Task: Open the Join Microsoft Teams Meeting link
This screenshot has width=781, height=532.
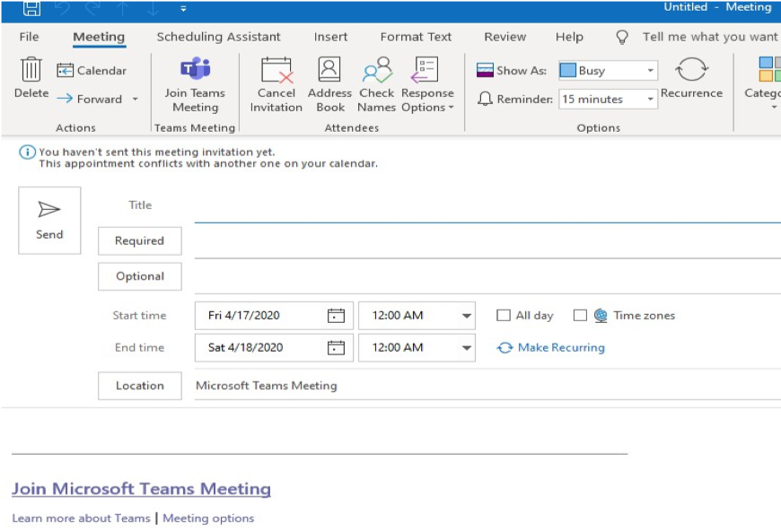Action: point(142,489)
